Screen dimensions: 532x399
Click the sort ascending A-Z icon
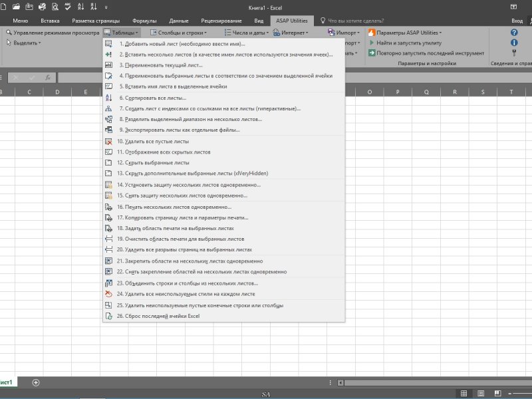(x=80, y=7)
